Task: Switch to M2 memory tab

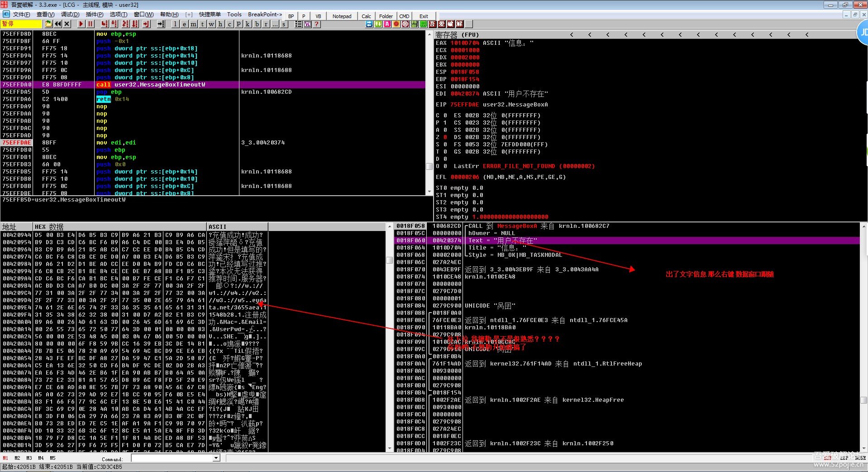Action: (x=17, y=458)
